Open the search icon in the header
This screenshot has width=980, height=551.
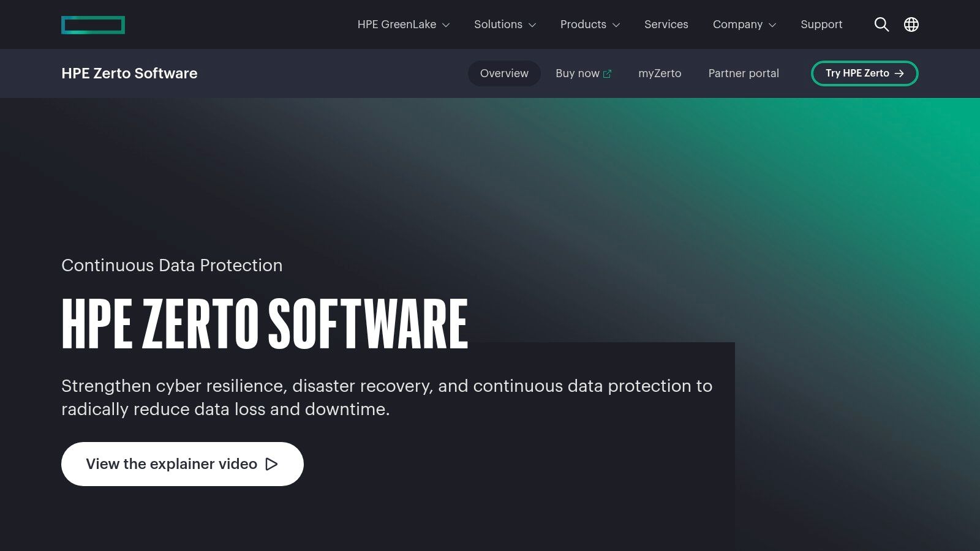pos(882,24)
